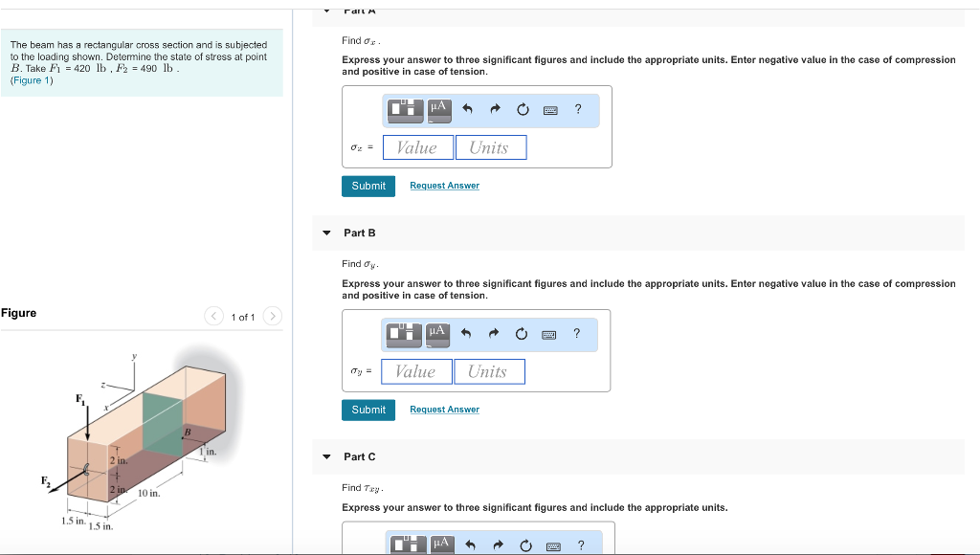Redo in the Part B answer toolbar
The image size is (980, 555).
[x=494, y=333]
